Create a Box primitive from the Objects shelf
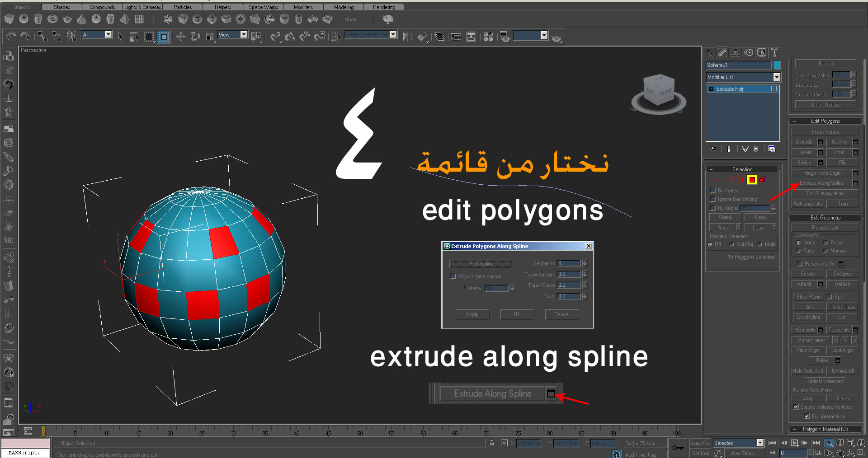 (9, 19)
